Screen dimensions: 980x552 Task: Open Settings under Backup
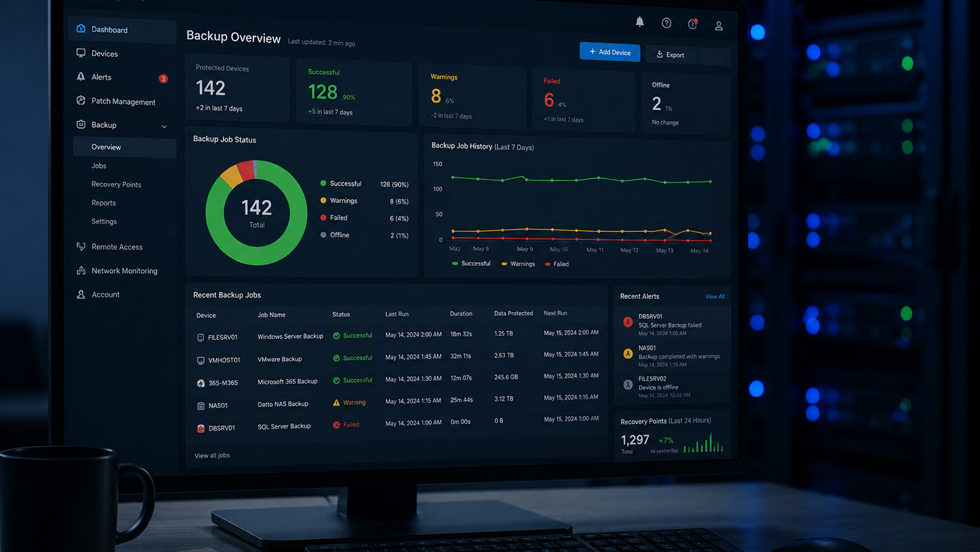(104, 221)
